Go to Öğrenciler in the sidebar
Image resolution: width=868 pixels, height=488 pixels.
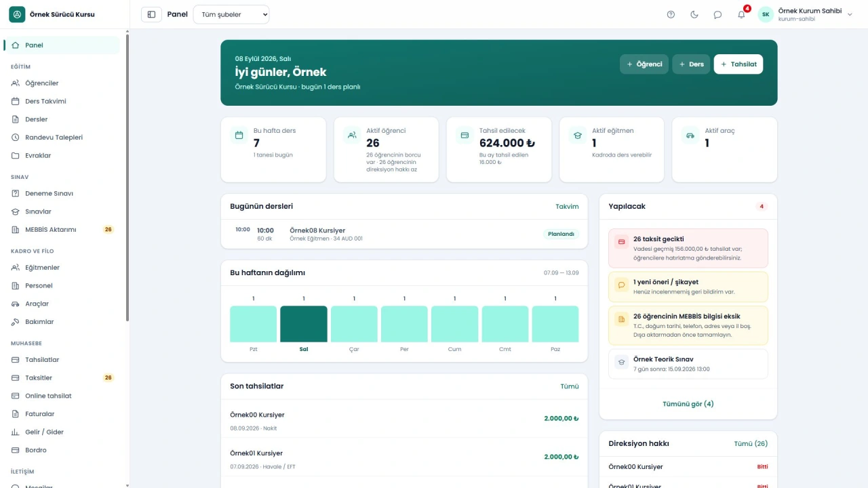pos(62,83)
